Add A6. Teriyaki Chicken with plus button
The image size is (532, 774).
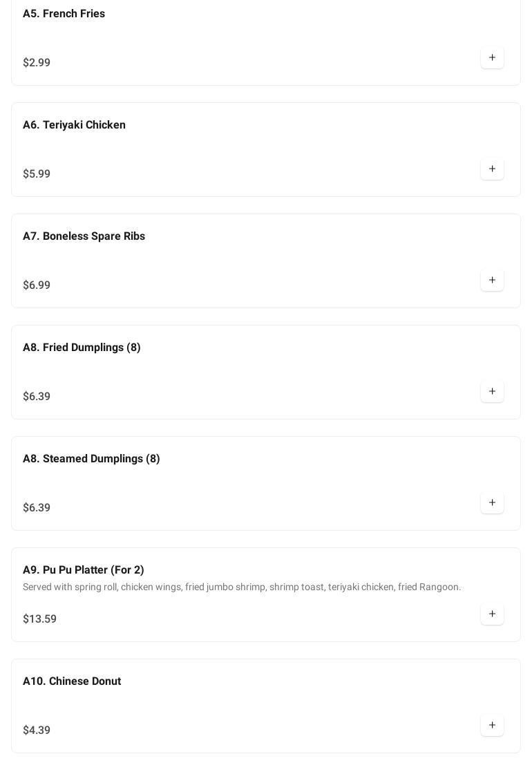coord(492,169)
